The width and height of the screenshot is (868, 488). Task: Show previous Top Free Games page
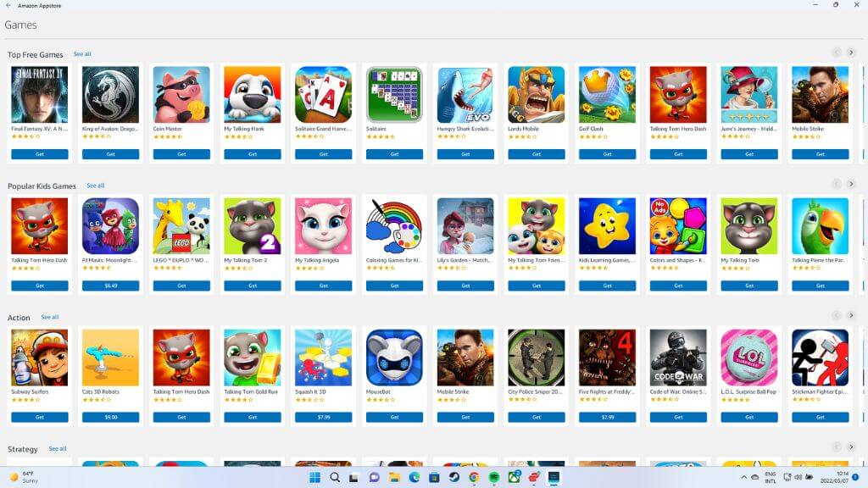[x=837, y=53]
